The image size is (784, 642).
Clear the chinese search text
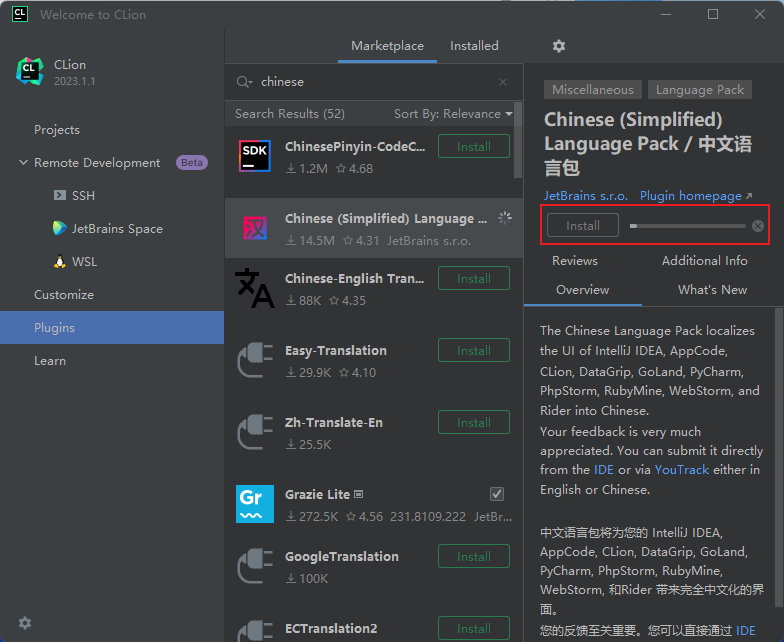[x=503, y=82]
